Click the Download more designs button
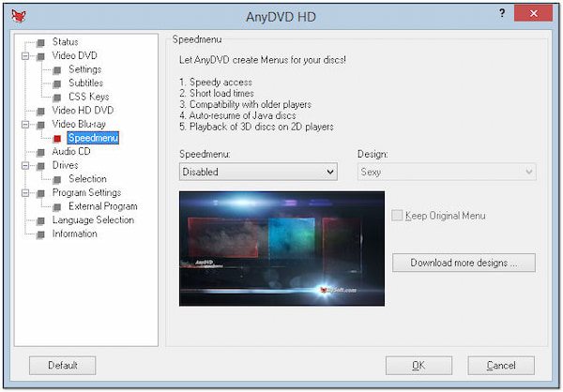The height and width of the screenshot is (392, 563). [464, 263]
